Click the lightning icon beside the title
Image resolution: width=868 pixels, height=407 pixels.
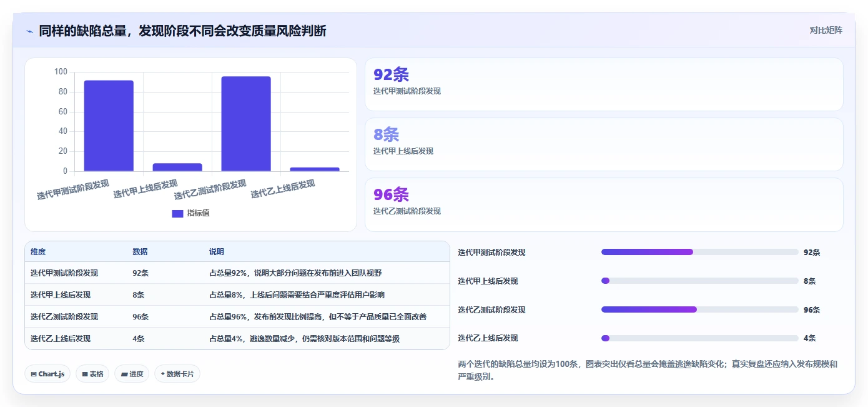click(x=30, y=31)
